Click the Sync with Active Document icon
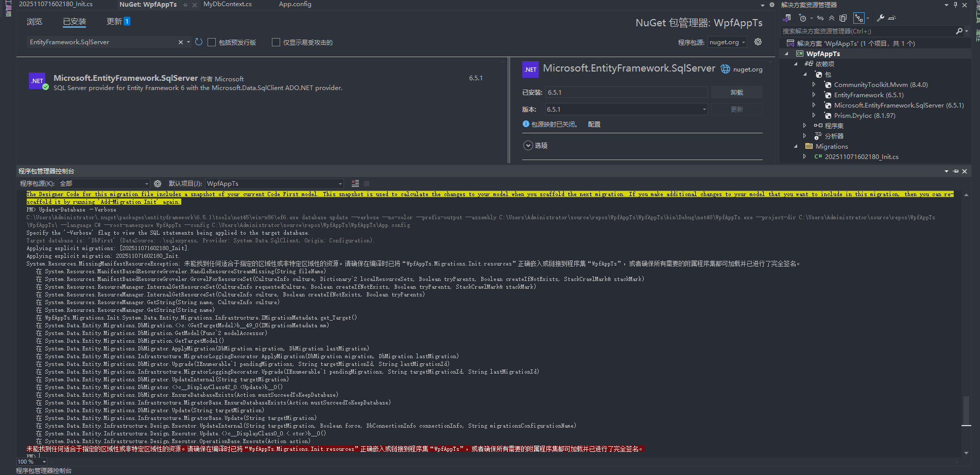 [820, 18]
